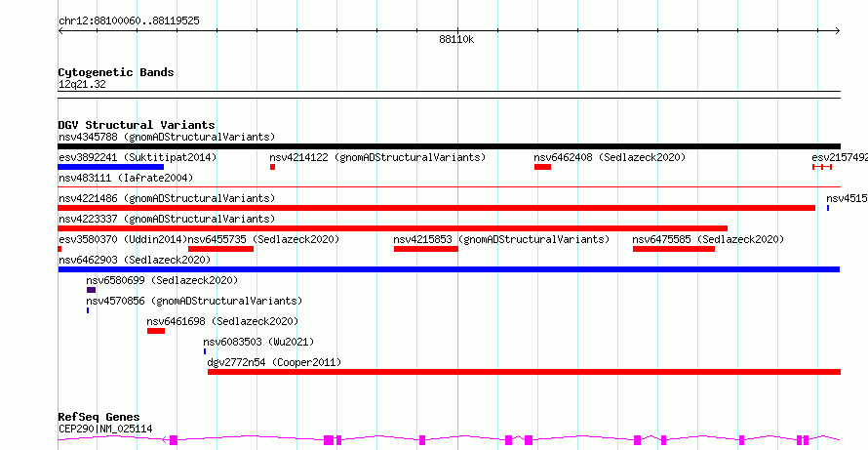Open the nsv6083503 (Wu2021) label
868x450 pixels.
pyautogui.click(x=258, y=342)
